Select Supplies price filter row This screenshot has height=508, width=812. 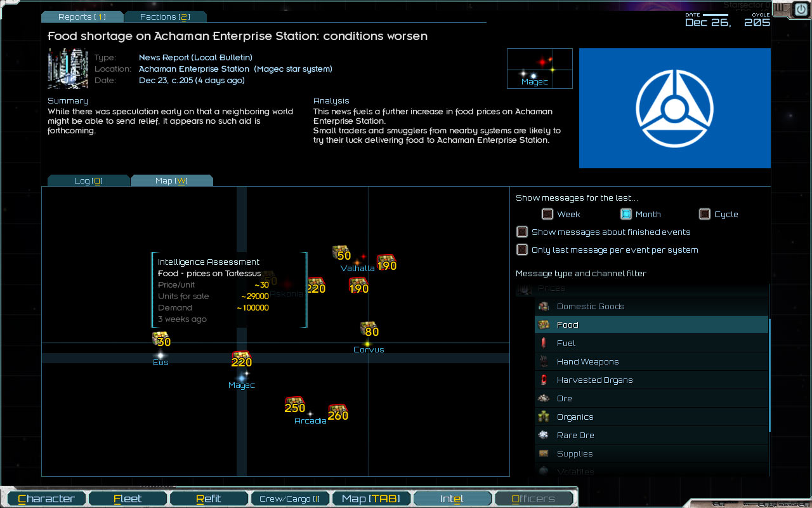click(652, 453)
